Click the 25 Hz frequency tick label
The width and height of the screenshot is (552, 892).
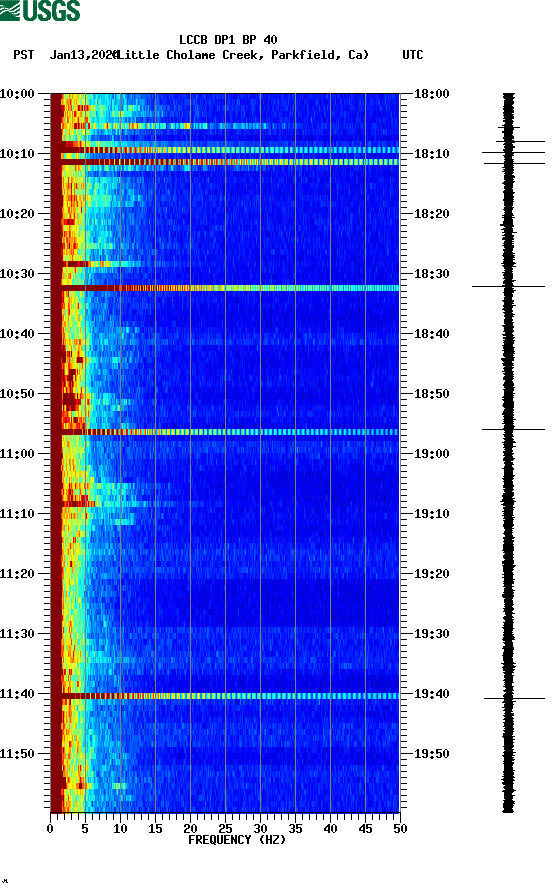click(225, 829)
